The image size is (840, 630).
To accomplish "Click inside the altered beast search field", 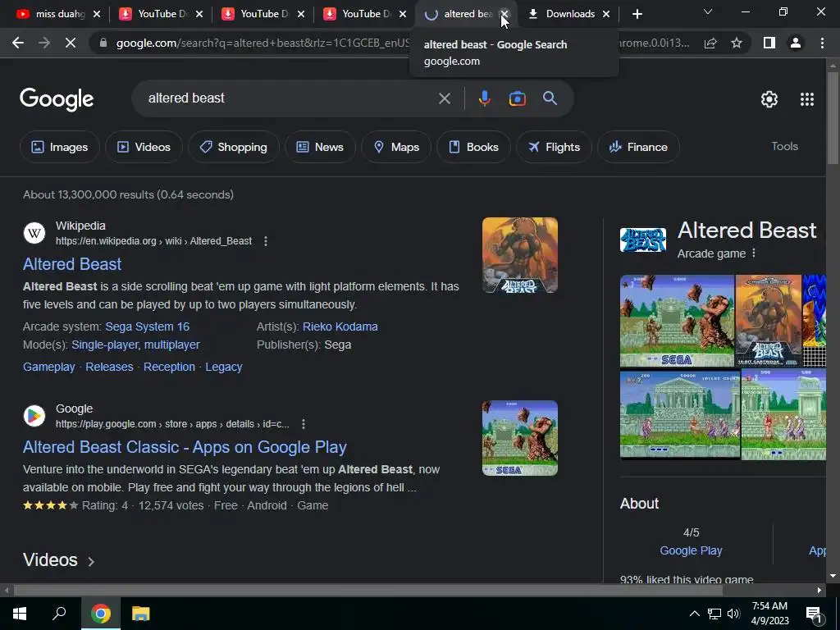I will point(290,98).
